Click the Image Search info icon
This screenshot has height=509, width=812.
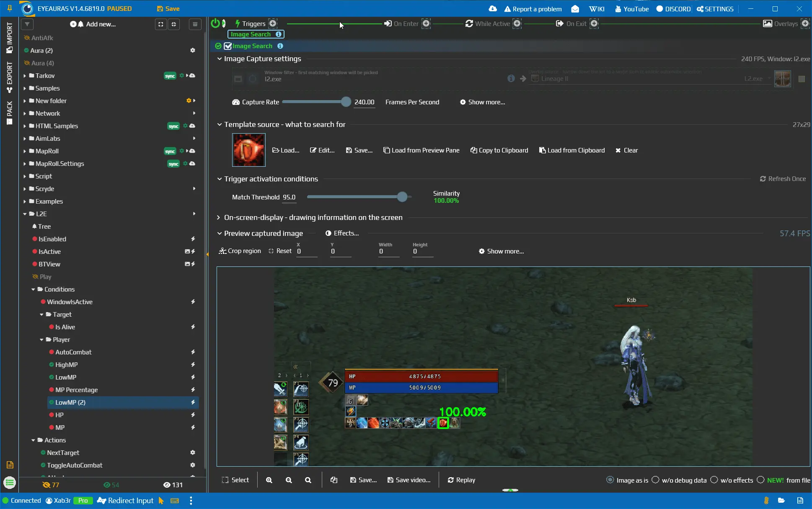click(x=280, y=46)
